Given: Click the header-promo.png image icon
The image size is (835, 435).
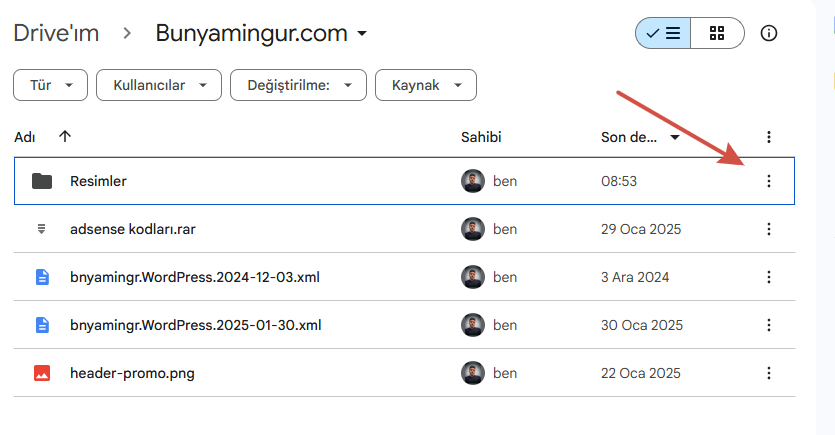Looking at the screenshot, I should coord(42,373).
